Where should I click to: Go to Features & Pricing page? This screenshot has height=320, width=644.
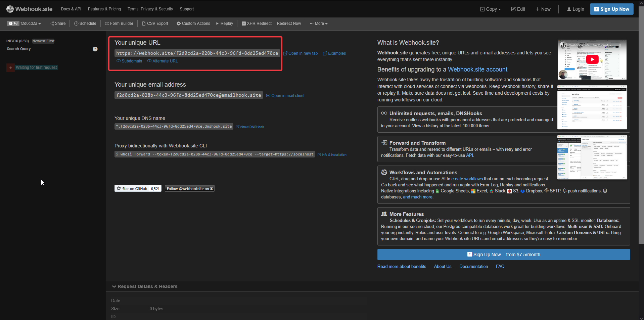tap(104, 9)
